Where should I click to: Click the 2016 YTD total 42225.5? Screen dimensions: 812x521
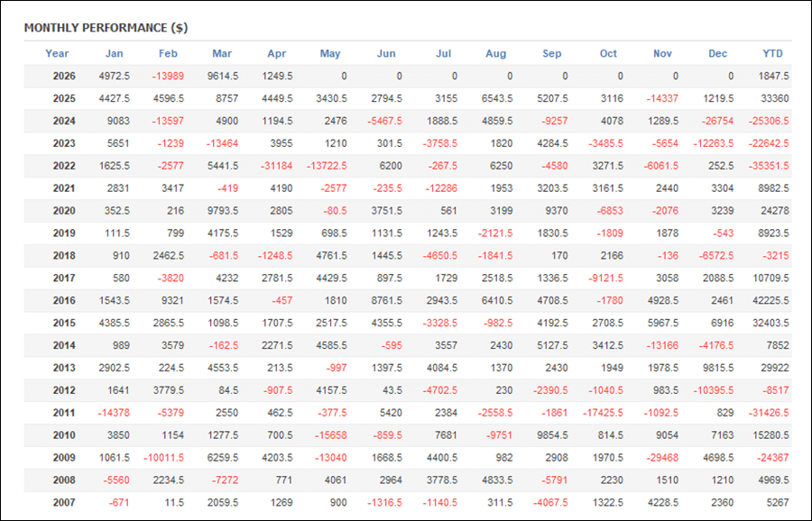[x=770, y=300]
